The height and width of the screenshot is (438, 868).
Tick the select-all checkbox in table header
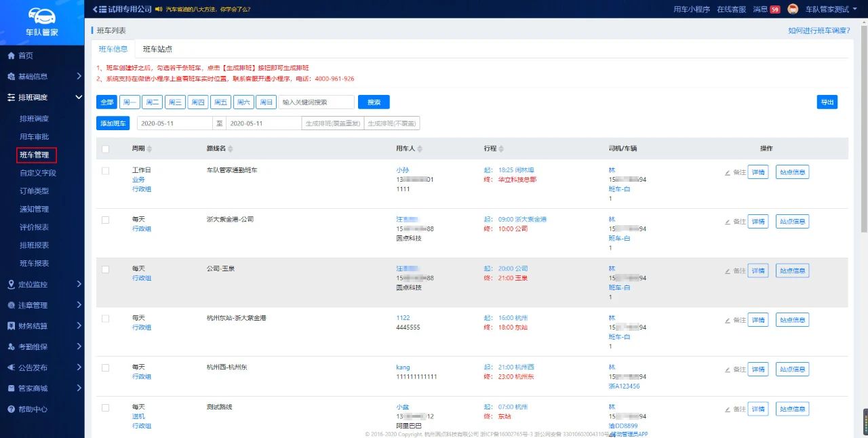click(105, 148)
